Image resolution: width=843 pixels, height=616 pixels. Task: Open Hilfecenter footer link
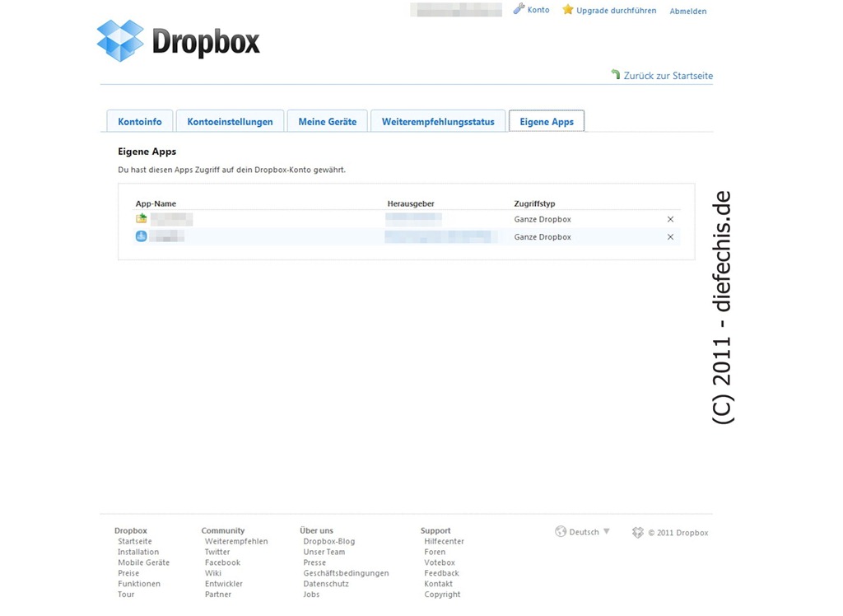pos(444,541)
